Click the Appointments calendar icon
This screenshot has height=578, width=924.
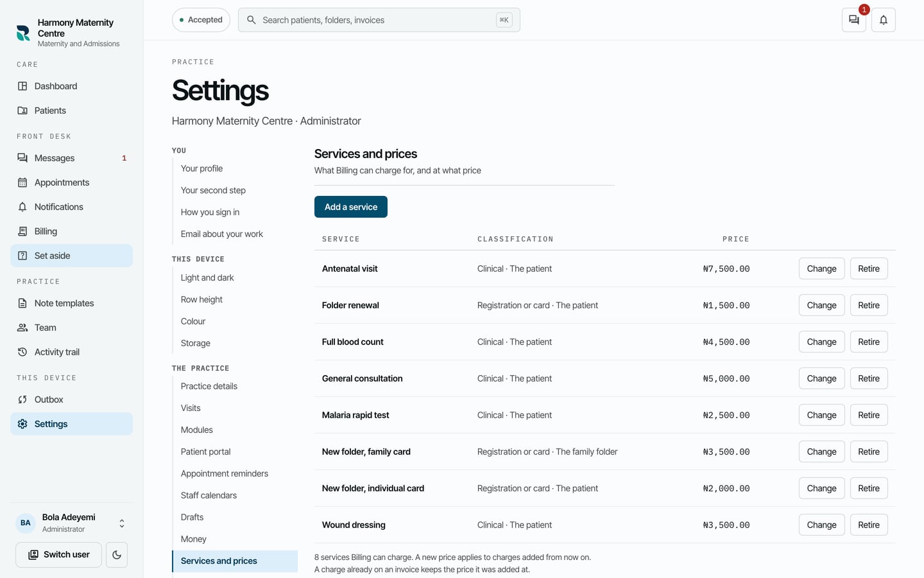(22, 182)
